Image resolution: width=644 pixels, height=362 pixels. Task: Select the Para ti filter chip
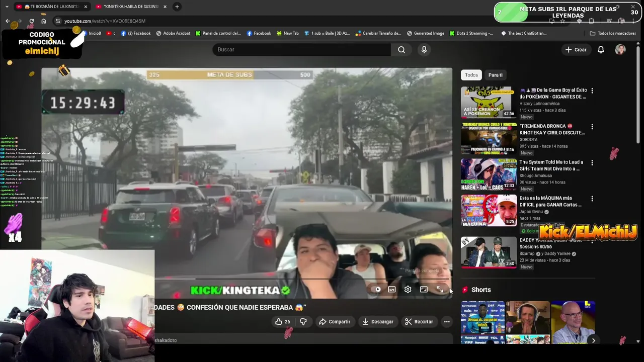pyautogui.click(x=496, y=75)
